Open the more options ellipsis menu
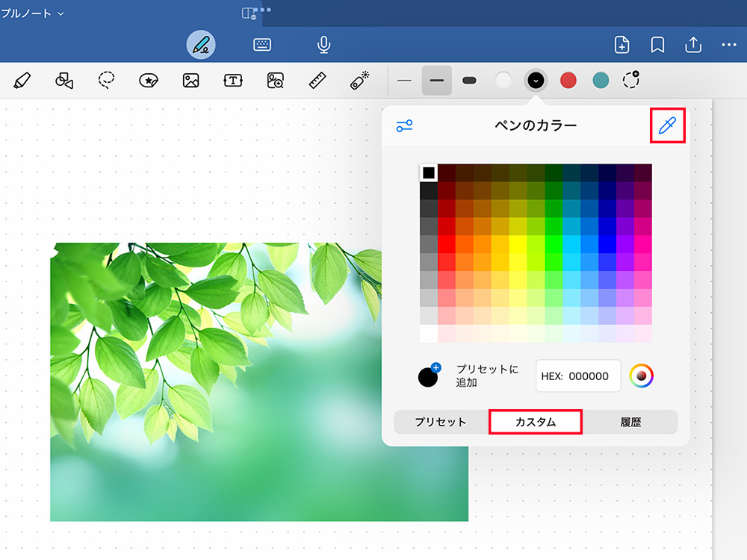The image size is (747, 560). pos(729,45)
